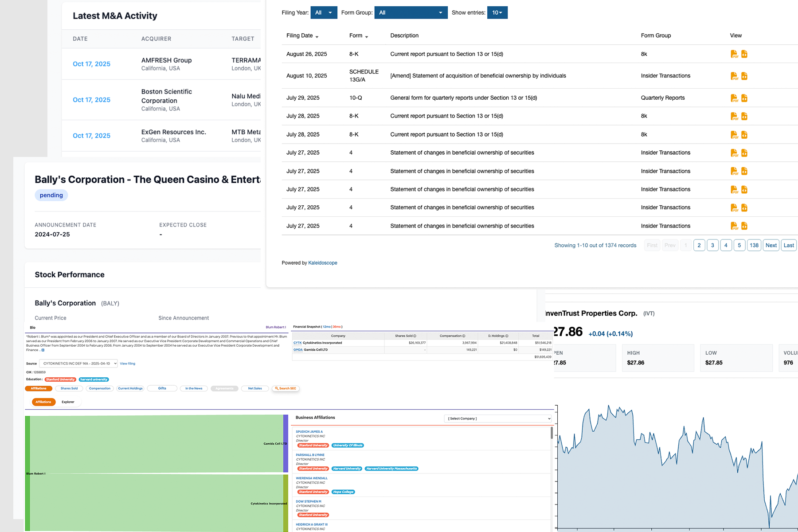Open the Current Holdings tab
Viewport: 798px width, 532px height.
tap(130, 388)
